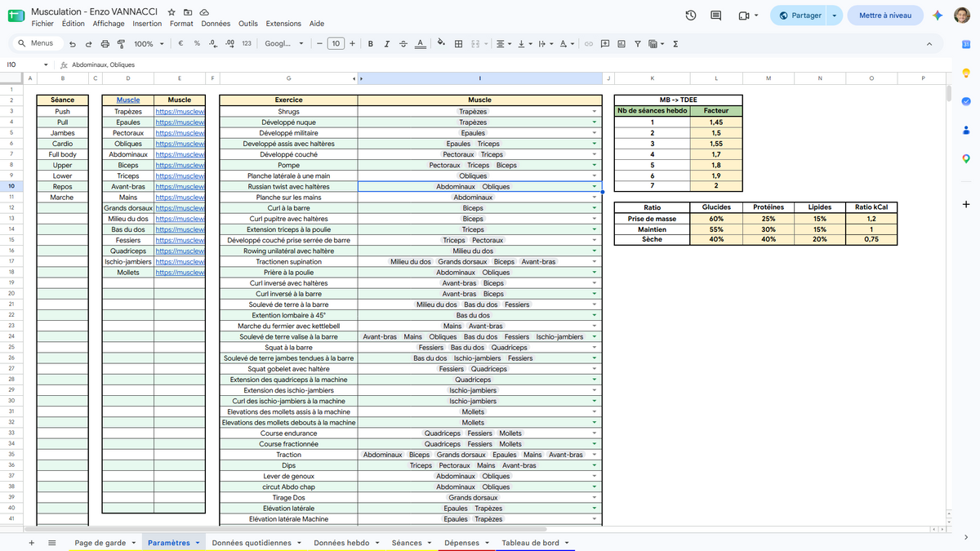This screenshot has width=980, height=551.
Task: Toggle bold formatting
Action: 370,44
